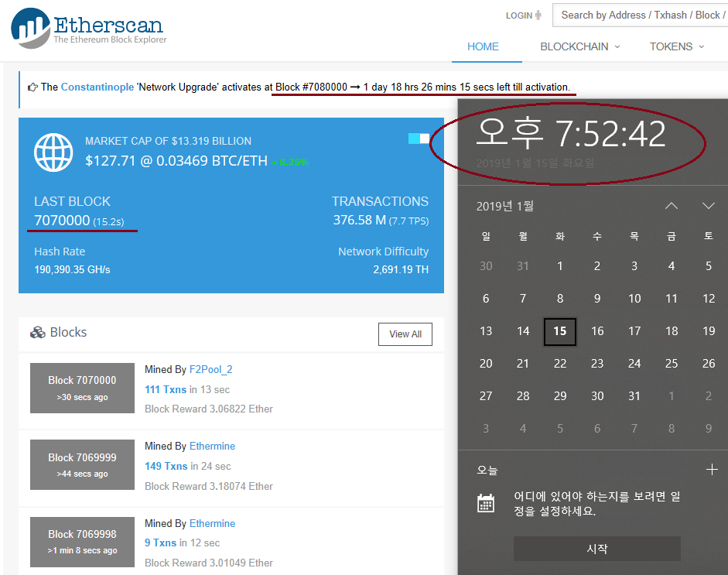Viewport: 728px width, 575px height.
Task: Select January 31 in calendar
Action: pos(634,396)
